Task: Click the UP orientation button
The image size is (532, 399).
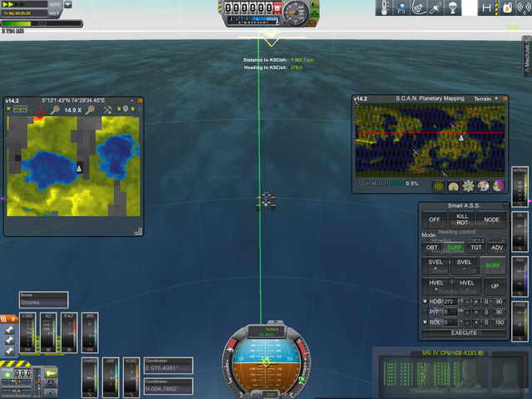Action: click(x=495, y=286)
